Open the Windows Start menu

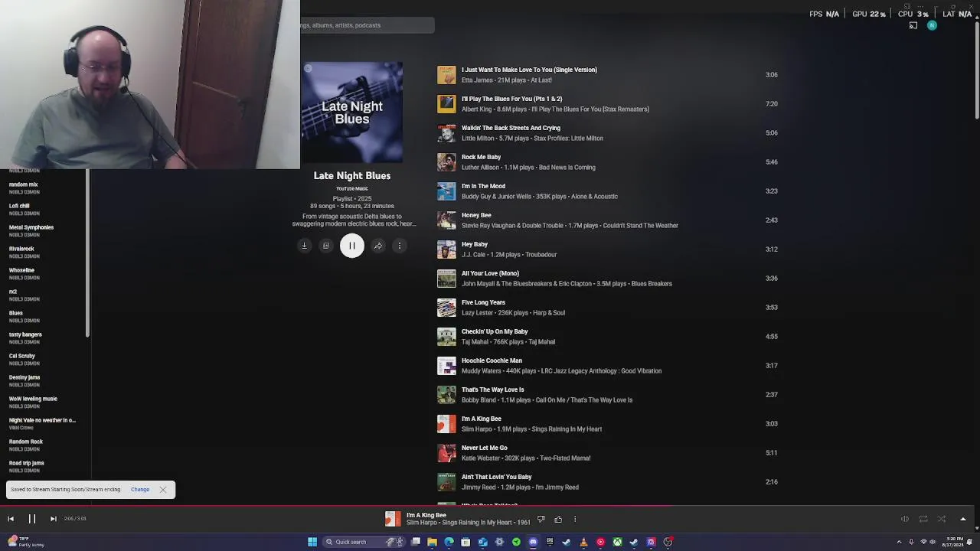pos(312,542)
